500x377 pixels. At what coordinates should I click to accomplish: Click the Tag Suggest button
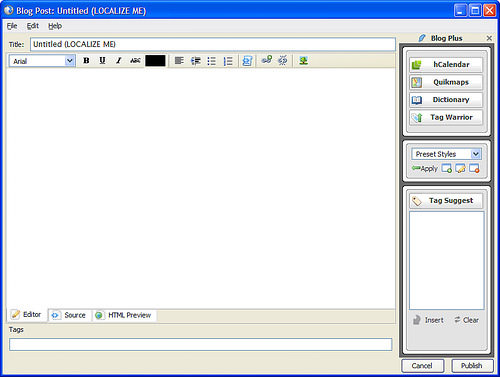coord(446,201)
